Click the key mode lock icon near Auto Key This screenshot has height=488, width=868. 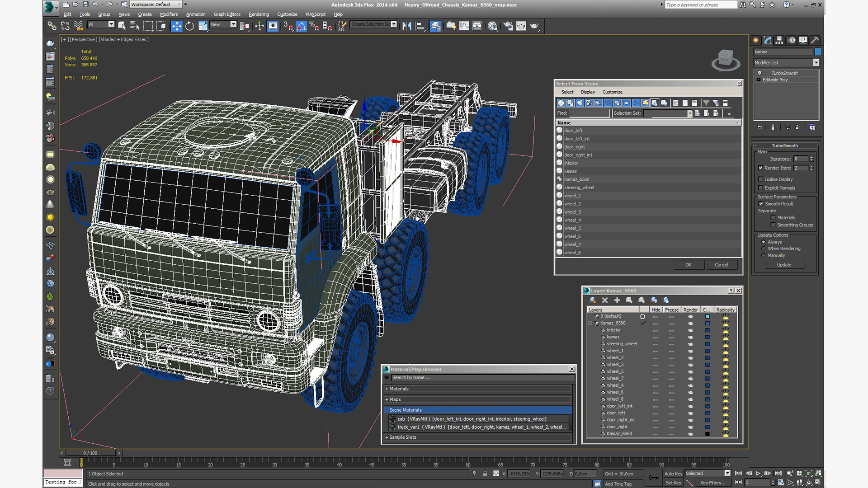(x=653, y=478)
